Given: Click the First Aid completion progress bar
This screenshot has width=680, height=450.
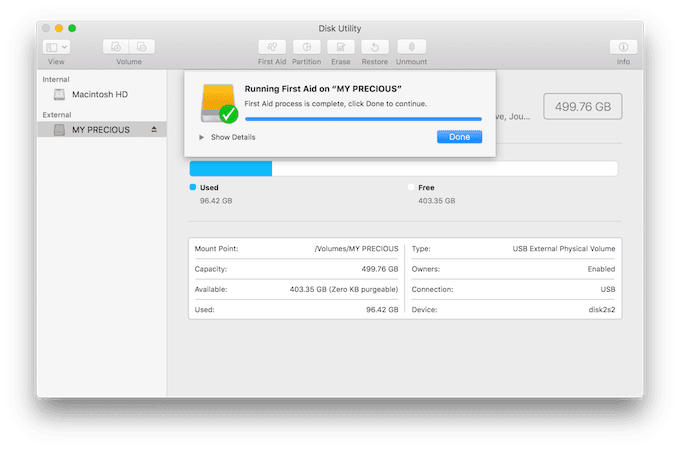Looking at the screenshot, I should 363,119.
